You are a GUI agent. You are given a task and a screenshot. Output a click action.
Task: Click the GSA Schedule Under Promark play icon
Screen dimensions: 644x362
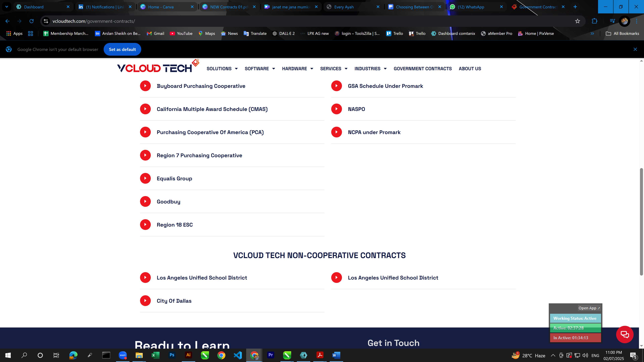pyautogui.click(x=336, y=86)
